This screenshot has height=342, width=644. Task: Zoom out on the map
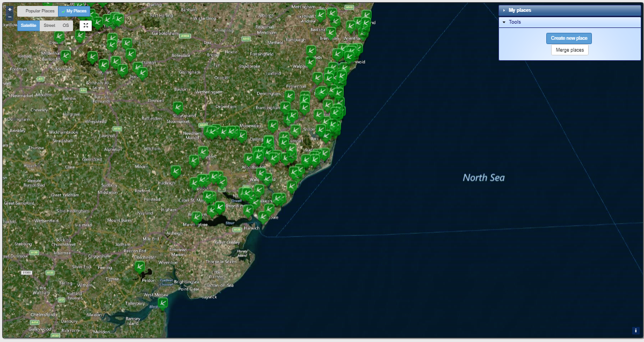(10, 17)
